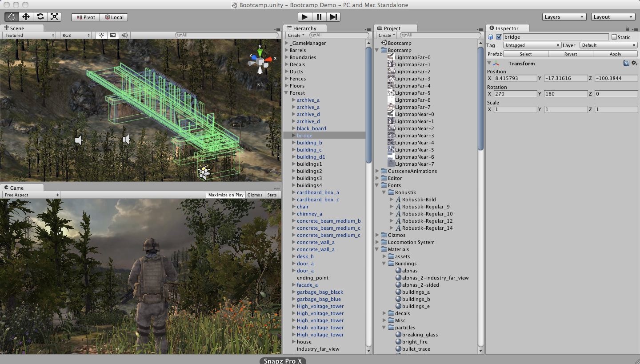Open the Tag dropdown
This screenshot has height=364, width=640.
[532, 45]
